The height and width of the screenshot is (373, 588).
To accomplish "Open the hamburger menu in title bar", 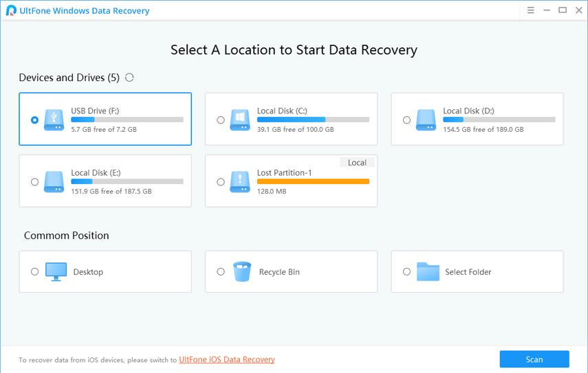I will point(531,10).
